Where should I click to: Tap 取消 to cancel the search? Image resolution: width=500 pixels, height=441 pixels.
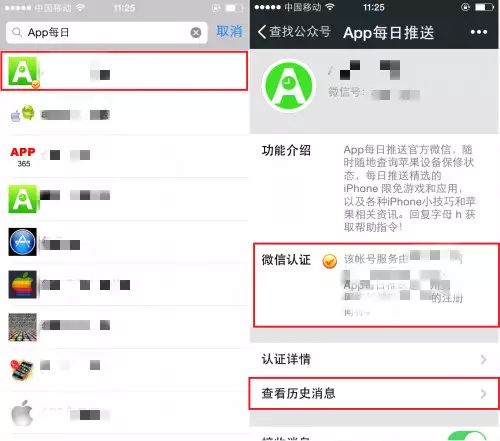point(229,32)
